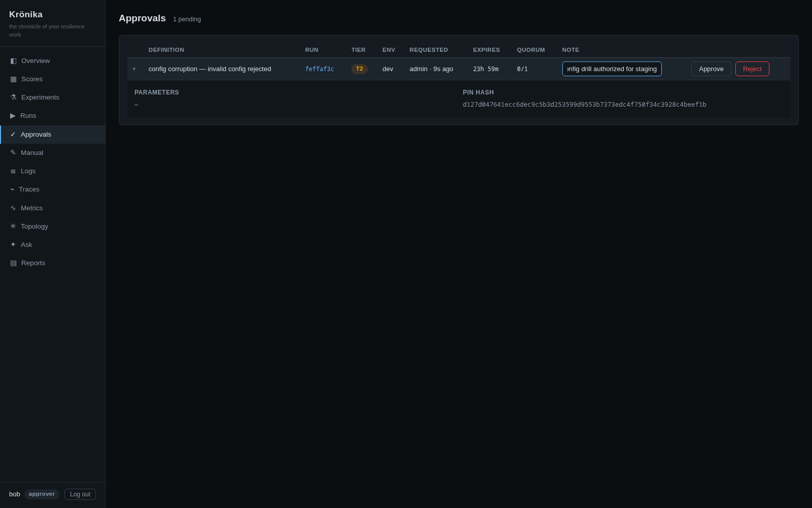This screenshot has height=508, width=812.
Task: Navigate to Traces
Action: tap(53, 189)
